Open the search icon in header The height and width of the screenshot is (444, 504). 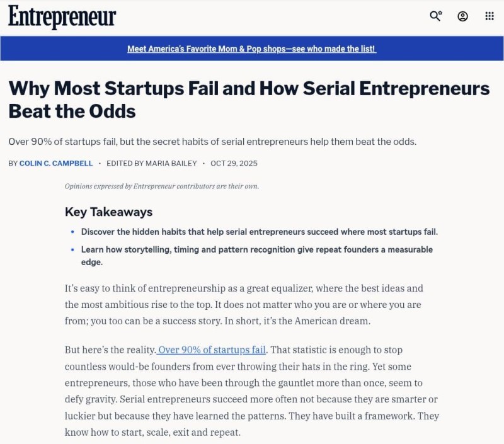coord(435,16)
